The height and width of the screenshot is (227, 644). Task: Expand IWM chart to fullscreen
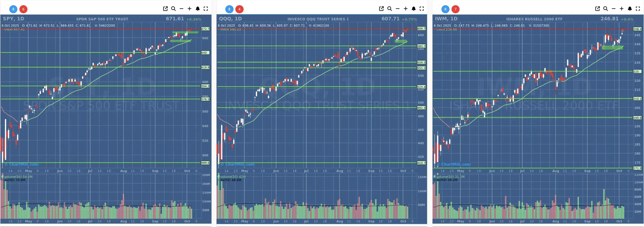tap(638, 9)
